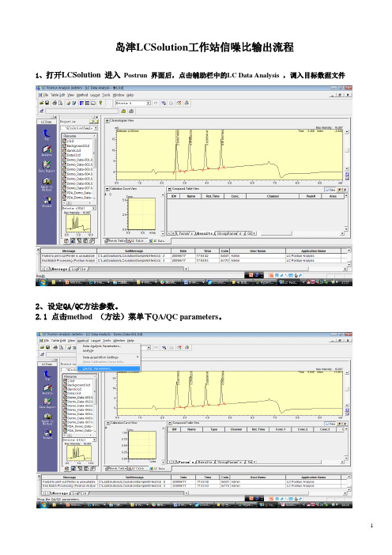
Task: Open Data Report icon in step 1 sidebar
Action: coord(47,166)
